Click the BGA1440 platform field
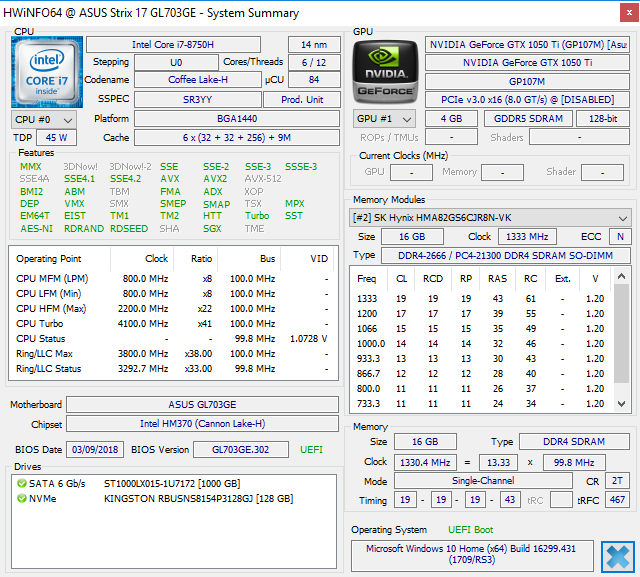The width and height of the screenshot is (640, 577). click(237, 119)
